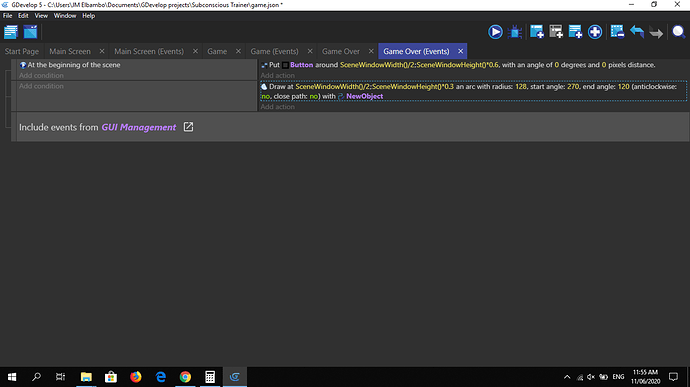Start preview with debugger bug icon
690x387 pixels.
514,32
